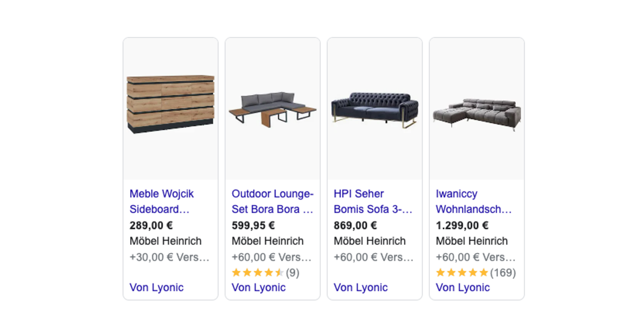This screenshot has width=644, height=336.
Task: Select the 1.299,00 € price
Action: tap(462, 225)
